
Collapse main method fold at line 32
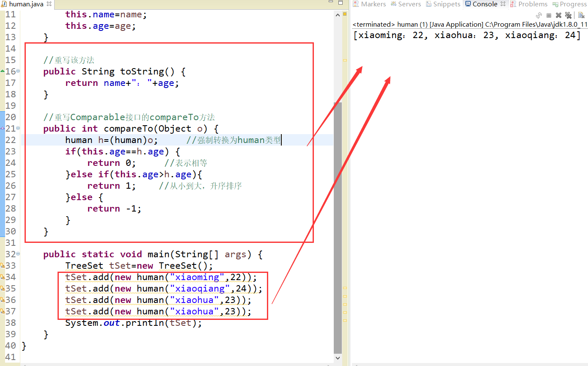(18, 254)
